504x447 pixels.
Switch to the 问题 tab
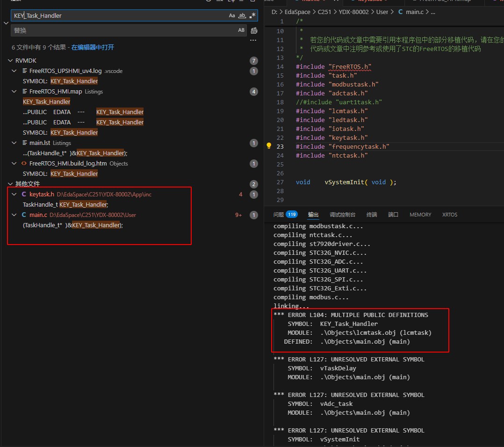(279, 214)
